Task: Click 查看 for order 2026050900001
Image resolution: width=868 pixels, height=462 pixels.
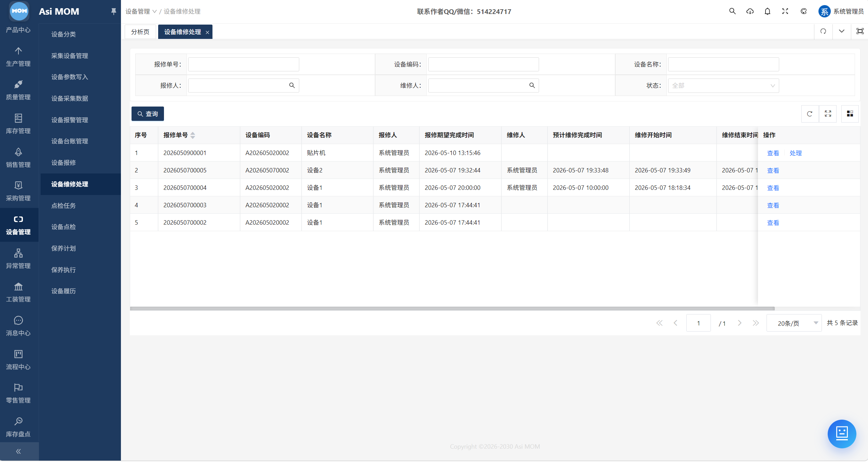Action: click(x=773, y=153)
